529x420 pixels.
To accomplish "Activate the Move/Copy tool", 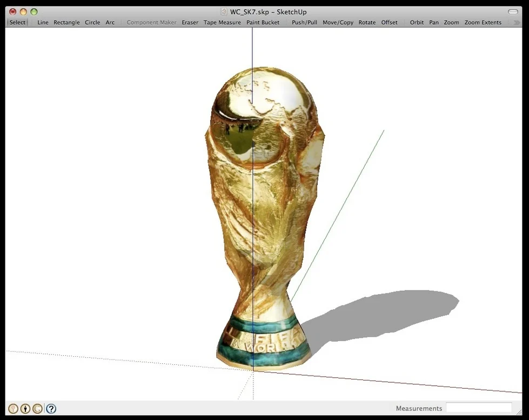I will pos(338,22).
